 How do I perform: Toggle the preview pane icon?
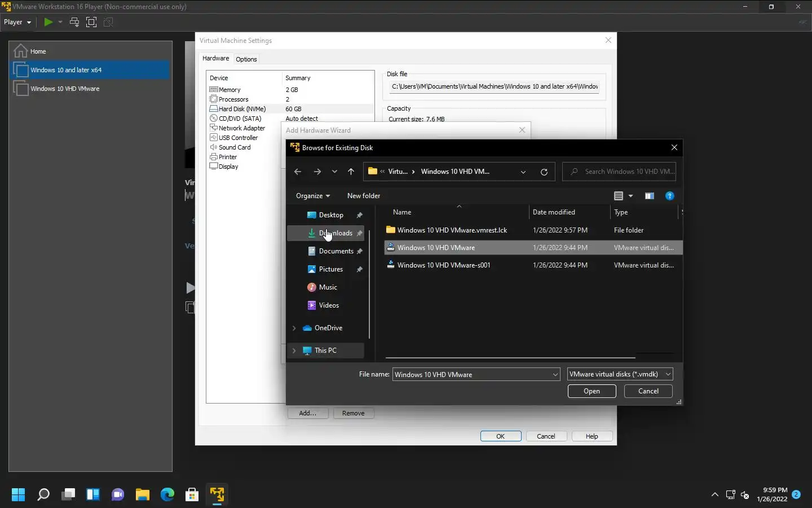(x=650, y=196)
